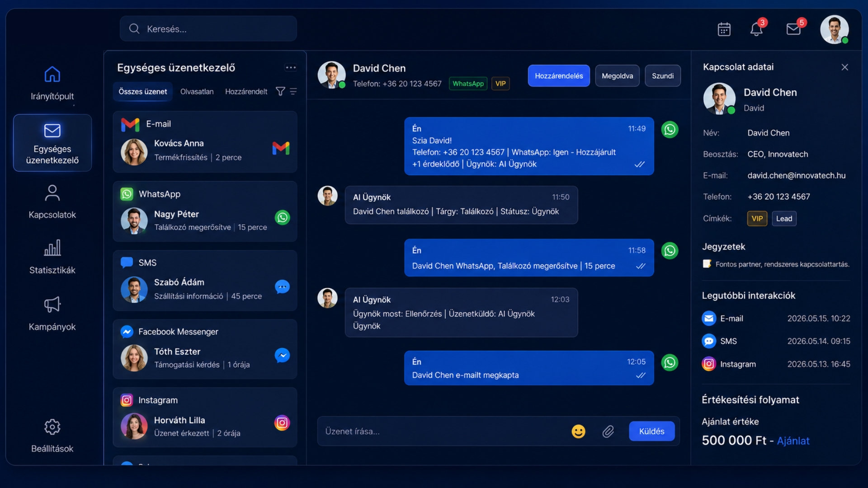This screenshot has width=868, height=488.
Task: Click the WhatsApp tag in chat header
Action: [468, 84]
